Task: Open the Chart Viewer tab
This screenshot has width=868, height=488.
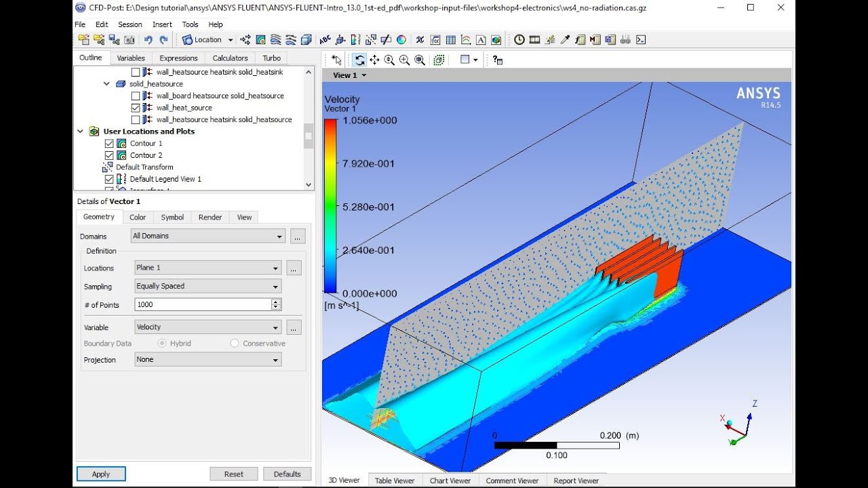Action: pyautogui.click(x=450, y=481)
